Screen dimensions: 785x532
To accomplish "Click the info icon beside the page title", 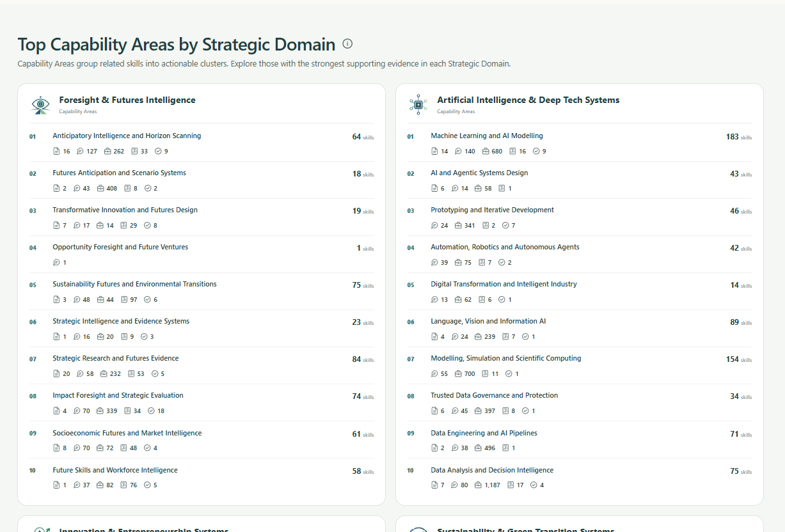I will [347, 44].
